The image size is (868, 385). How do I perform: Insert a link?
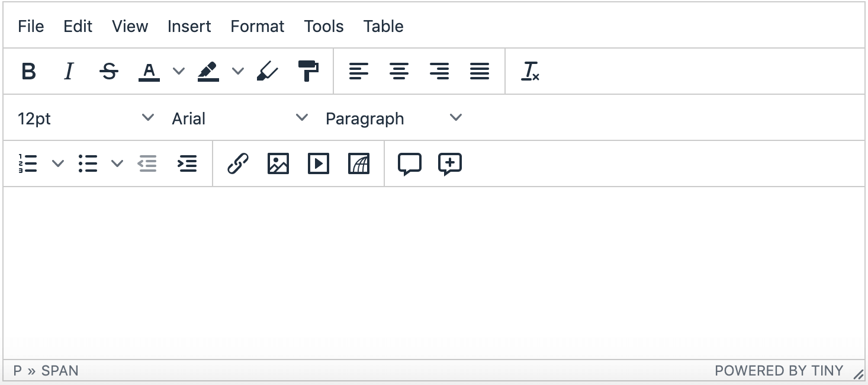pyautogui.click(x=239, y=163)
